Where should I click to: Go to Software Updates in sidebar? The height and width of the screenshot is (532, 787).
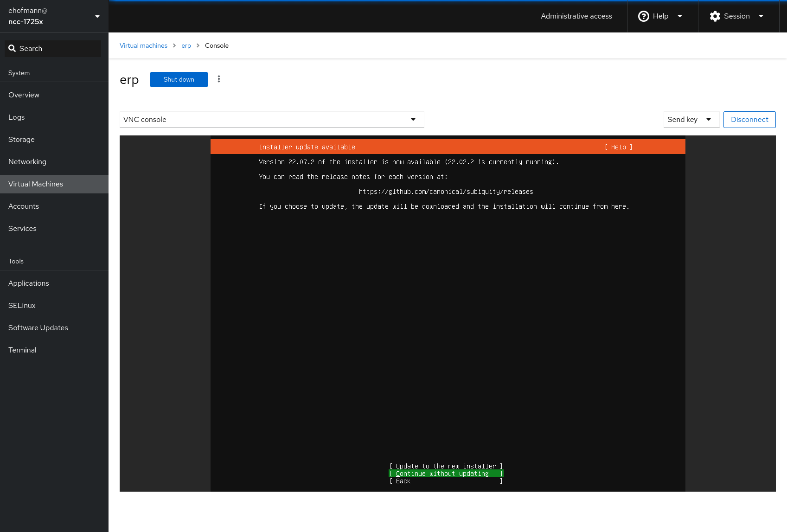tap(38, 328)
